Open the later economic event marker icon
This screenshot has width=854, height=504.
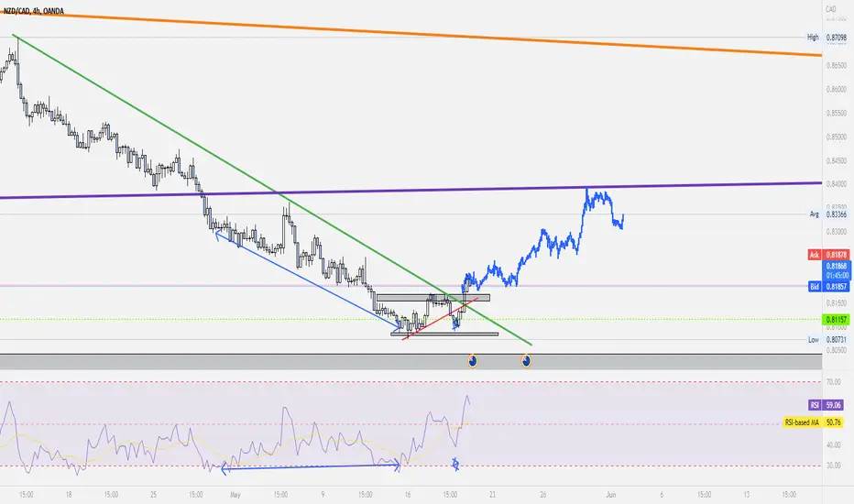tap(526, 361)
